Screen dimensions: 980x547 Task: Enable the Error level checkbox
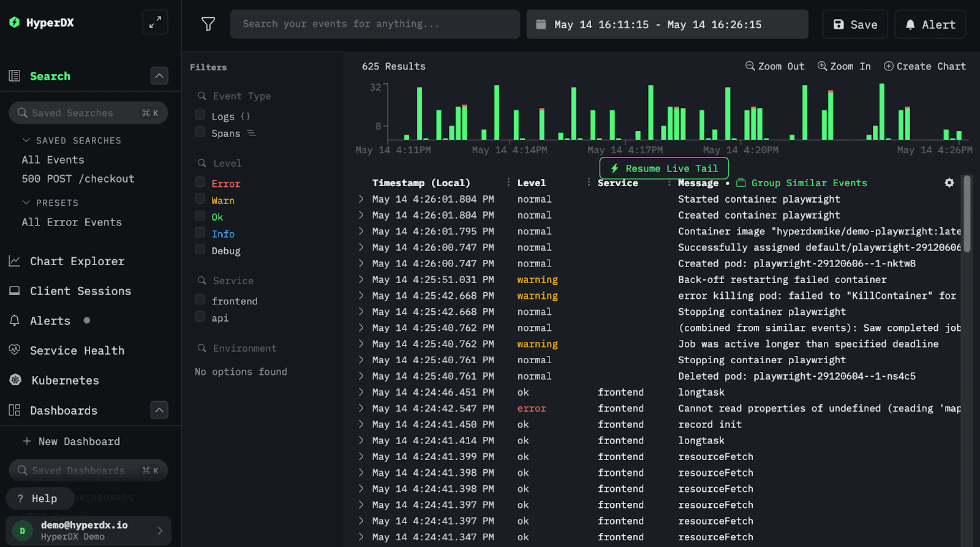200,182
